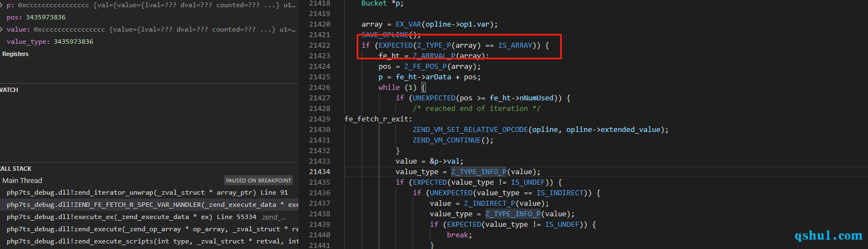Select the pos: 3435973836 variable row

(x=149, y=17)
